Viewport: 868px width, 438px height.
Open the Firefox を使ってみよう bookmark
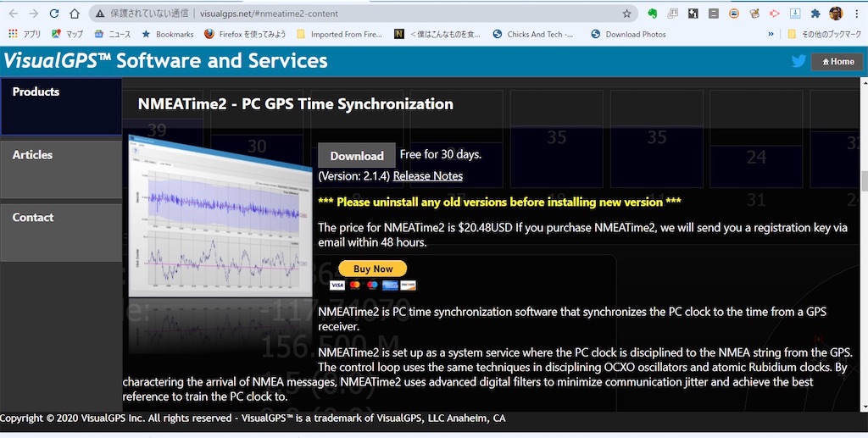[245, 34]
